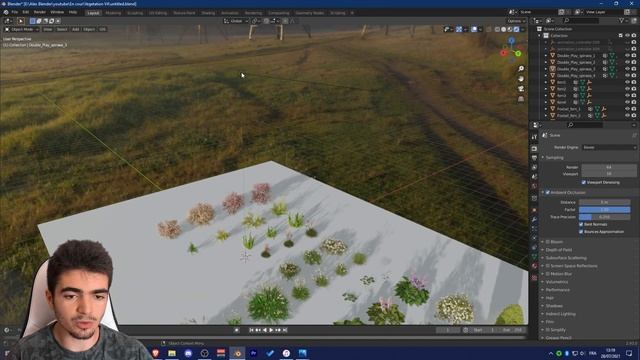Adjust the Ambient Occlusion Factor slider

(x=605, y=209)
